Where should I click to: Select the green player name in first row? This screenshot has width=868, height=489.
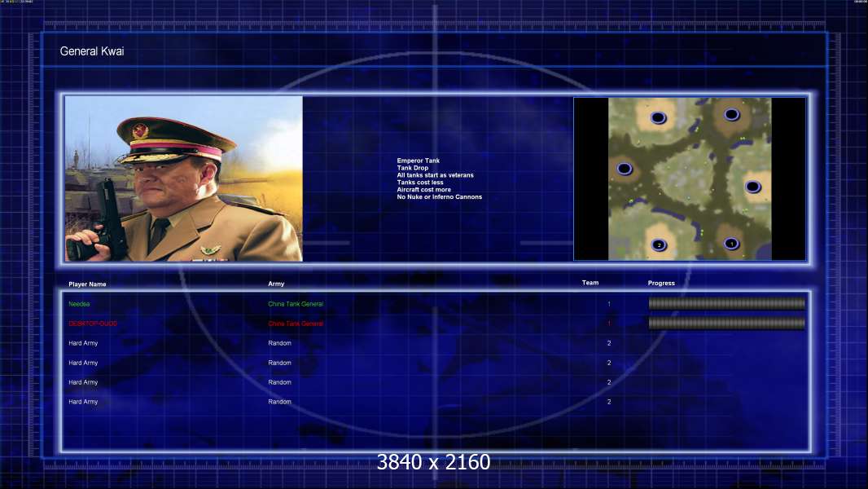click(x=79, y=304)
